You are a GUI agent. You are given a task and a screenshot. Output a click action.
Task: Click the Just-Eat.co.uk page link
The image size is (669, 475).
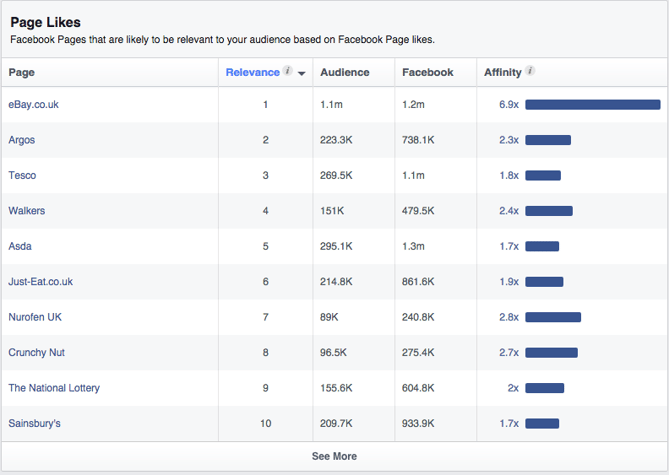[40, 282]
